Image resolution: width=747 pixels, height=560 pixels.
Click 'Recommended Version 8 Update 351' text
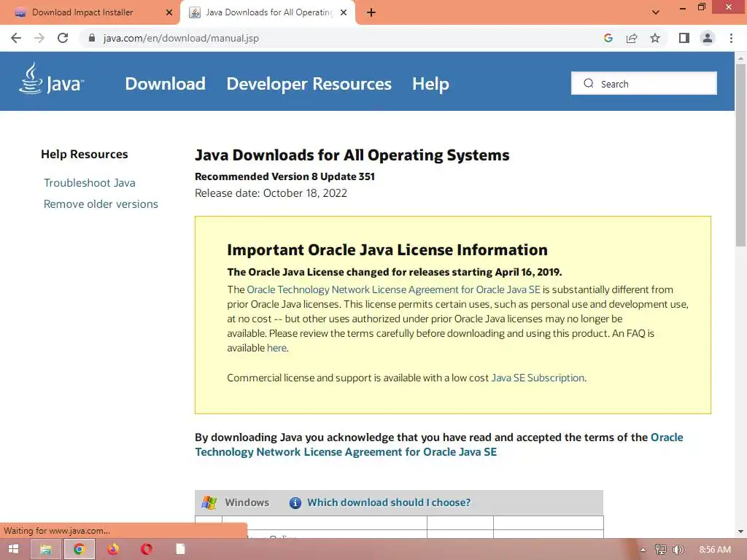tap(285, 176)
